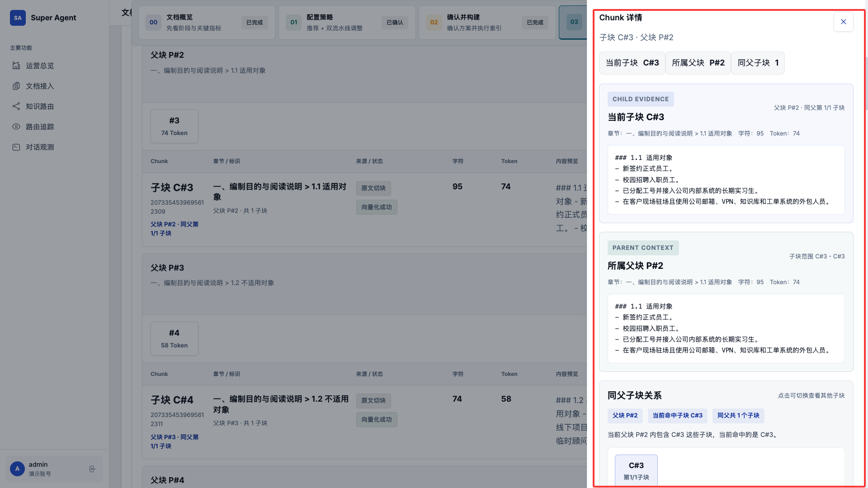Click the logout icon beside admin
The image size is (868, 488).
[92, 469]
